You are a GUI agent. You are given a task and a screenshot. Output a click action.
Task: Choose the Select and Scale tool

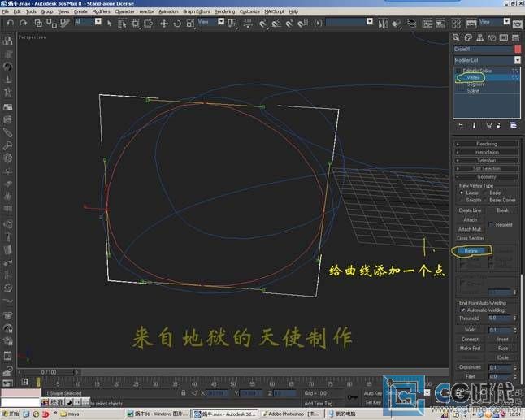(x=190, y=24)
